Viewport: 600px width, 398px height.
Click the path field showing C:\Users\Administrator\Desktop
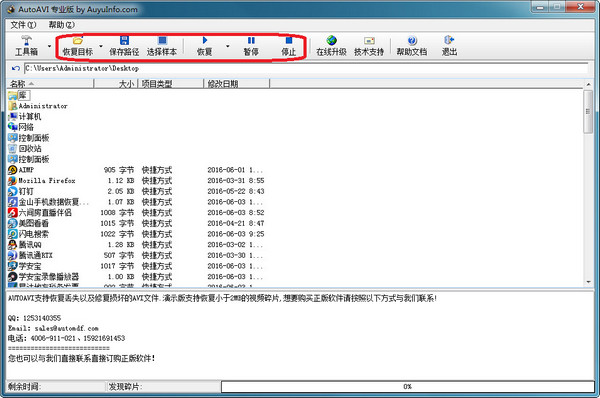point(306,69)
